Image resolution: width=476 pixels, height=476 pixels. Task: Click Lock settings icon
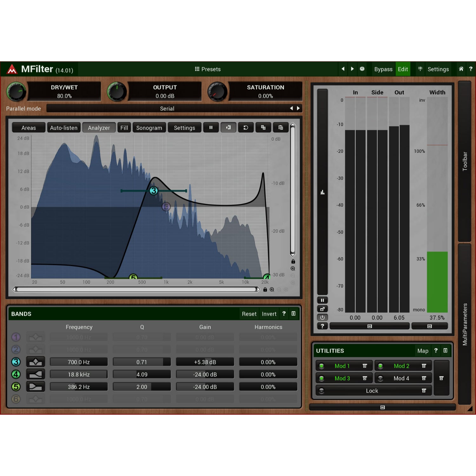coord(424,391)
